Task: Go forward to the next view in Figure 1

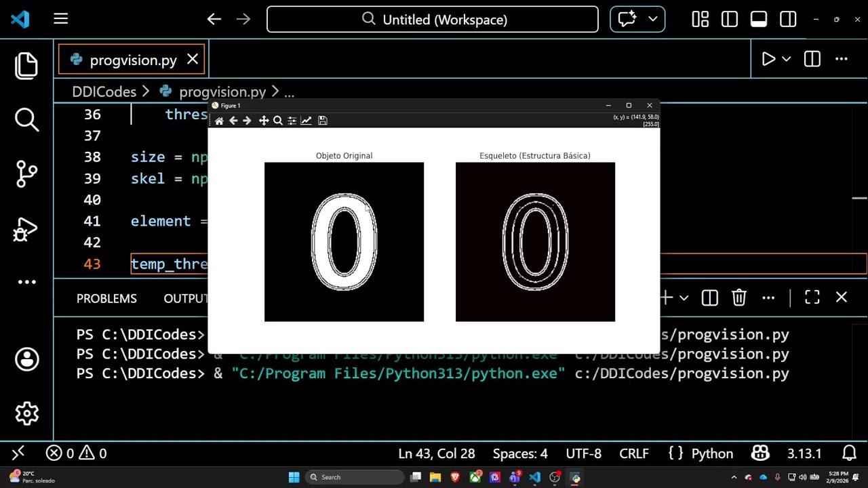Action: 247,121
